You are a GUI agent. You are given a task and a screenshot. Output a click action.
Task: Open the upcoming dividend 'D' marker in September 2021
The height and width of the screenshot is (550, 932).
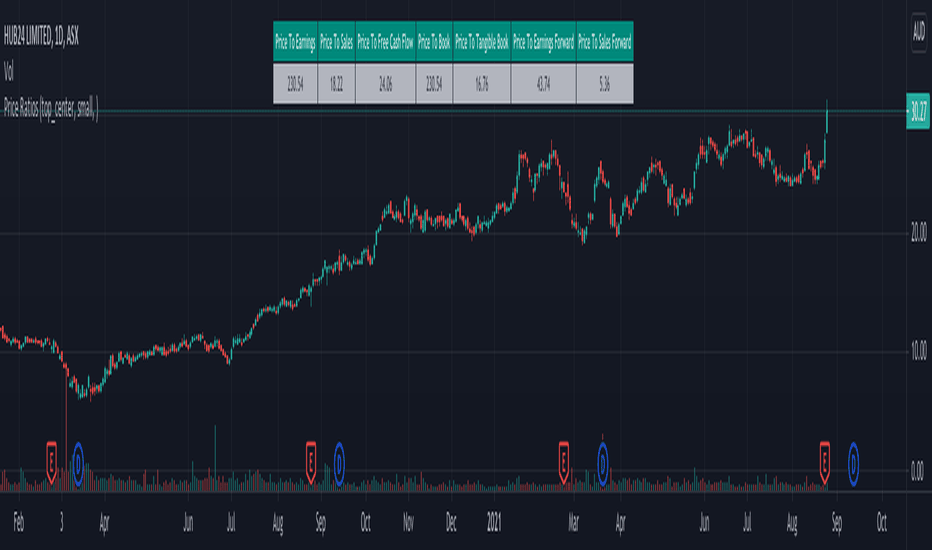(853, 464)
